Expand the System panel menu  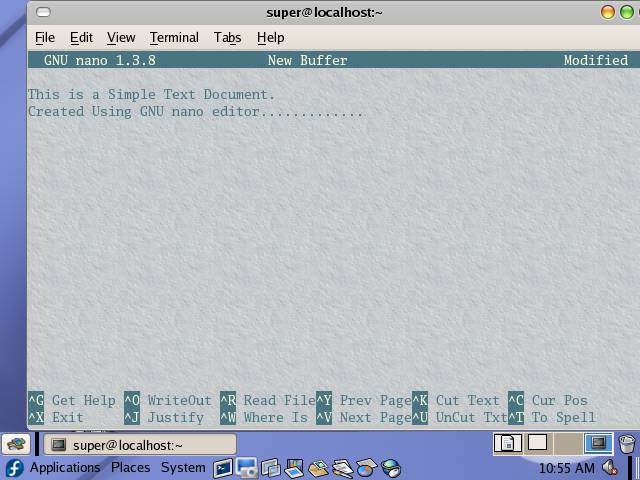[183, 468]
